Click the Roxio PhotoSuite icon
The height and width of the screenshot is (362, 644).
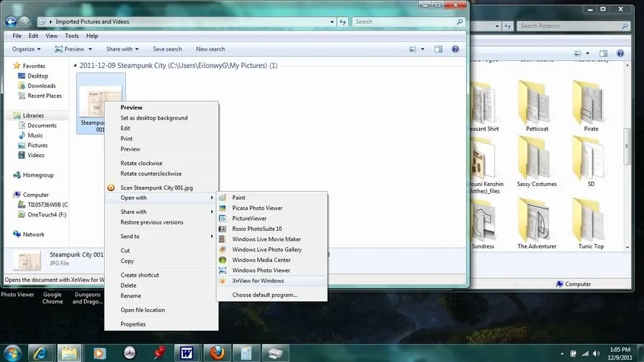coord(222,229)
